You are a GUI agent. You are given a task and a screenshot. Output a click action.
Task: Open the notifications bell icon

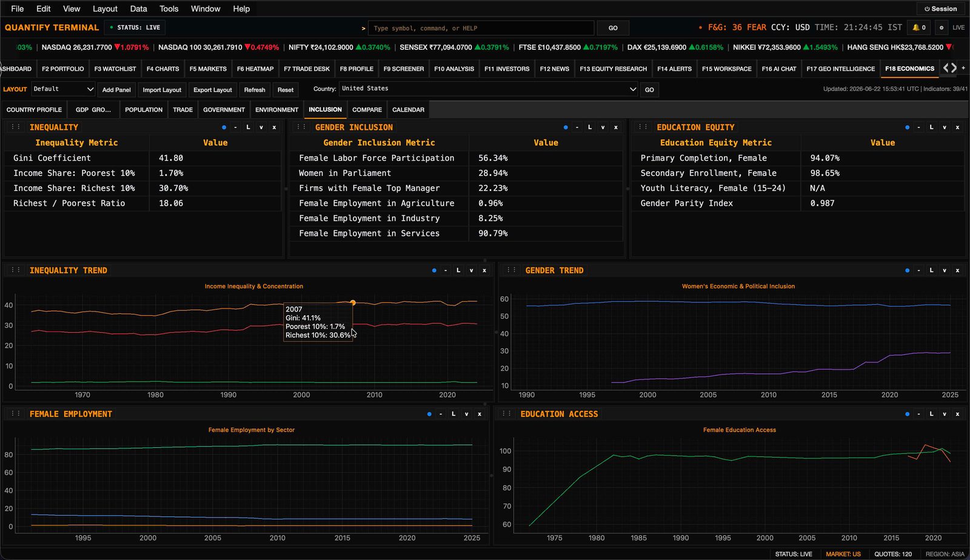tap(919, 27)
